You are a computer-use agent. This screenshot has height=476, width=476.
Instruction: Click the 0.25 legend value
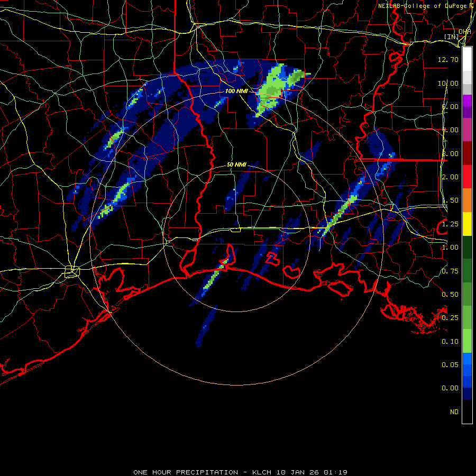coord(450,318)
